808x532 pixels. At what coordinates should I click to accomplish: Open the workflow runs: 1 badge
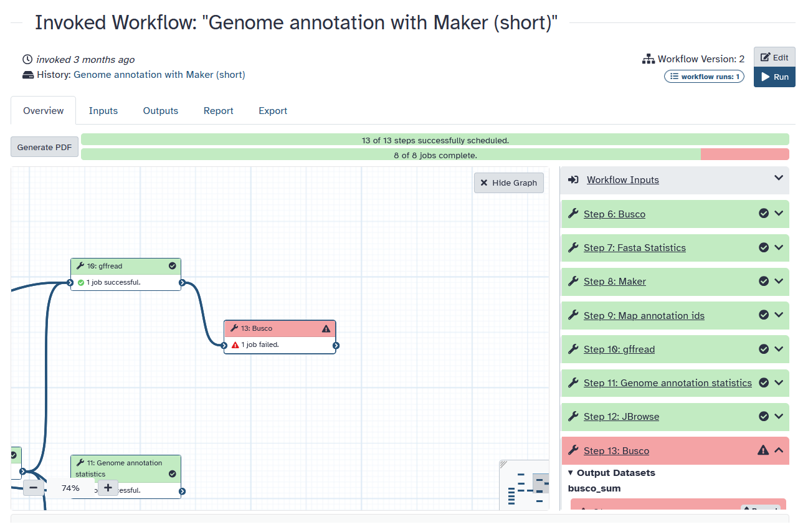pos(704,77)
